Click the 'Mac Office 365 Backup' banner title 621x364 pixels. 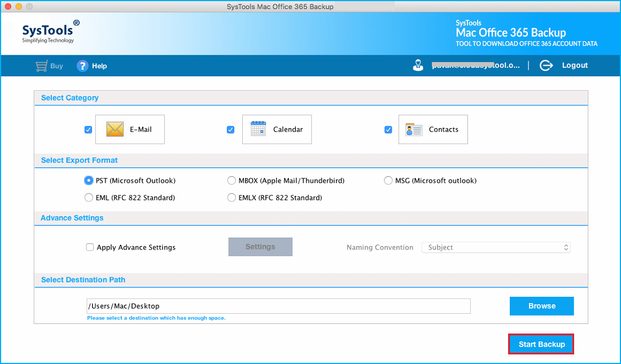(x=511, y=33)
